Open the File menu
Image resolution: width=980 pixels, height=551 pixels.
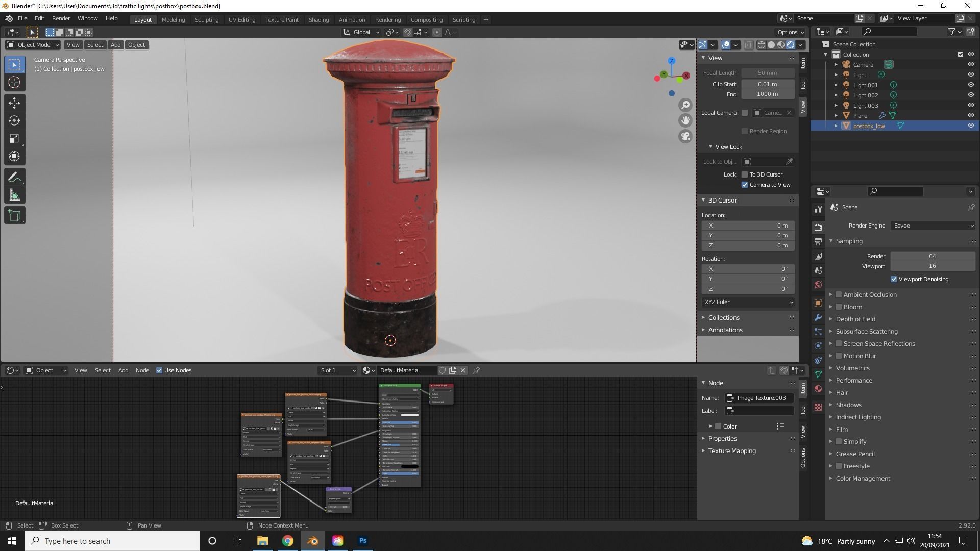pos(22,18)
